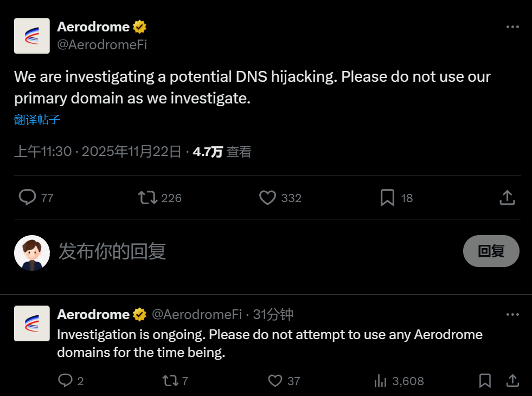Repost the follow-up reply with 7 reposts

(171, 381)
